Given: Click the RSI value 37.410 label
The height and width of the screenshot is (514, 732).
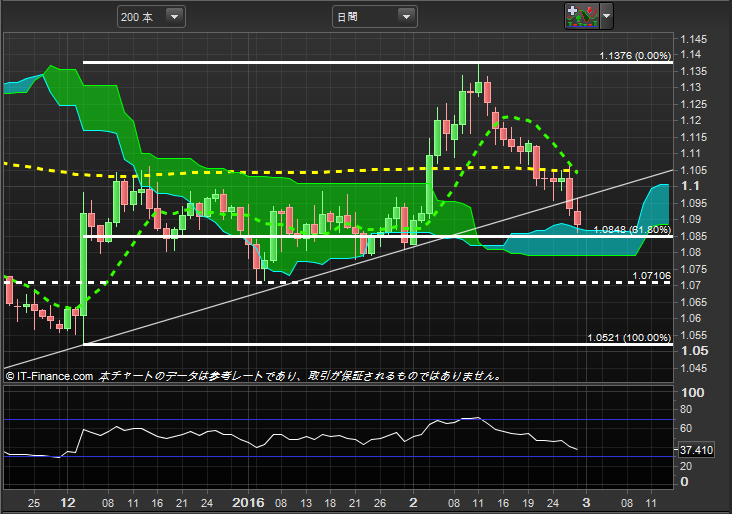Looking at the screenshot, I should [696, 451].
